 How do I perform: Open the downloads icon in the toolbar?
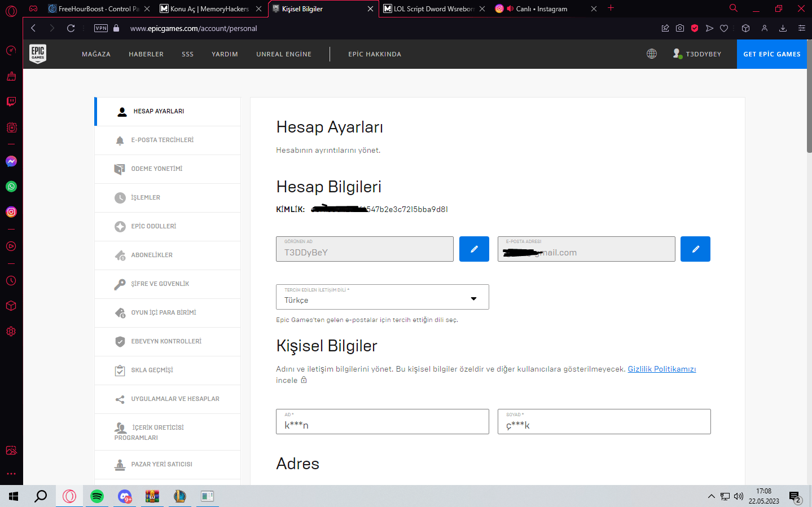783,28
